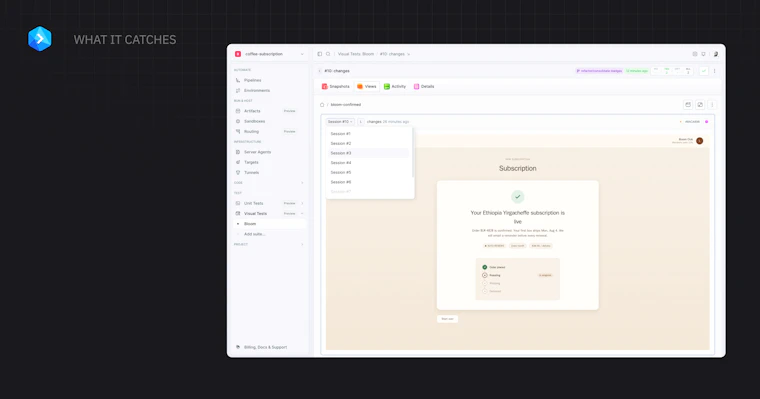Click the bloom-confirmed breadcrumb

[x=346, y=105]
